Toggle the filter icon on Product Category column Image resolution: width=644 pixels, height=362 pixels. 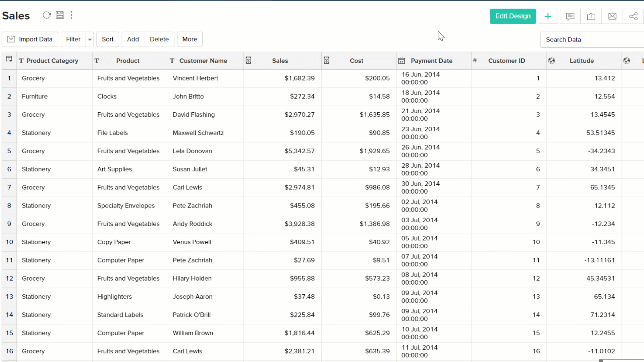coord(21,61)
